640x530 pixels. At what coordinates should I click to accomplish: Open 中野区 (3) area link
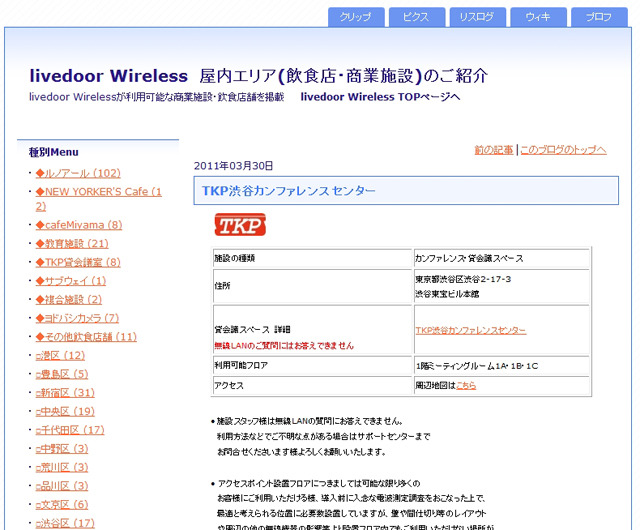coord(62,449)
